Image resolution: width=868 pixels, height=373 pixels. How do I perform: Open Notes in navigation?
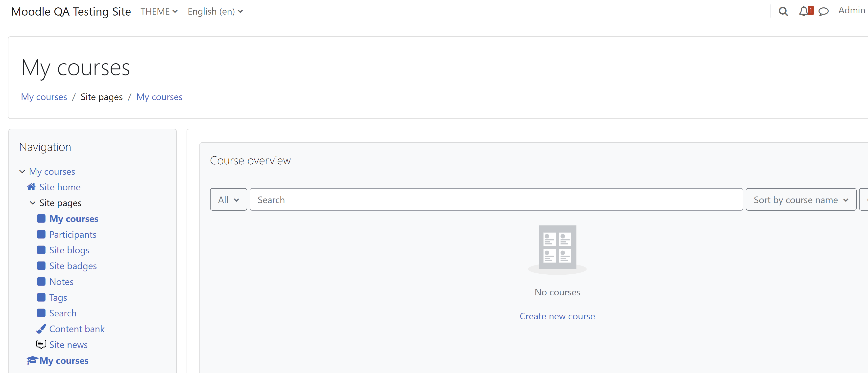pyautogui.click(x=61, y=282)
